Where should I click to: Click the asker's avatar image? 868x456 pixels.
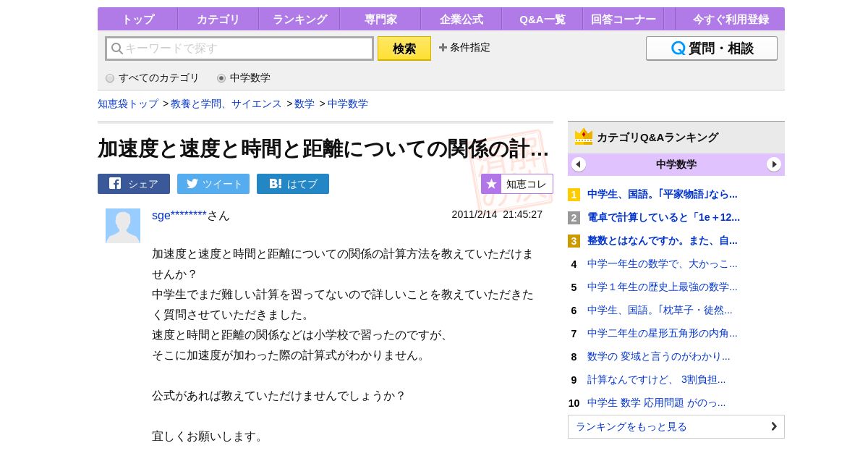click(x=123, y=226)
